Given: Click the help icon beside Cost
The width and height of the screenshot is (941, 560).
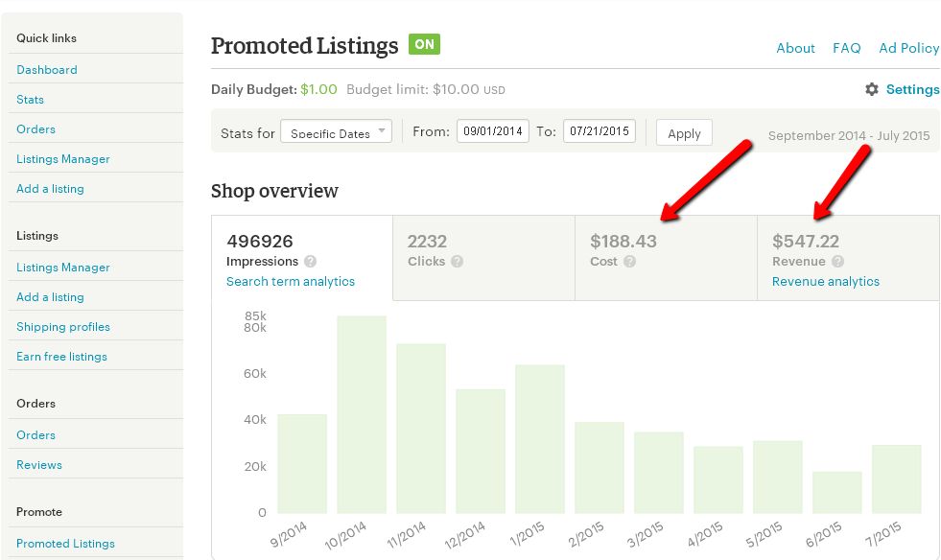Looking at the screenshot, I should 629,261.
